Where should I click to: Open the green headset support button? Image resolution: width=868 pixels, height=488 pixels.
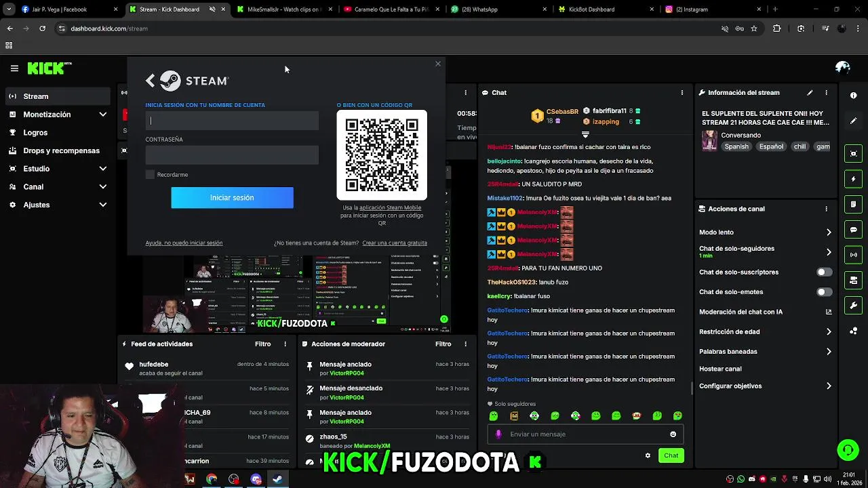848,450
